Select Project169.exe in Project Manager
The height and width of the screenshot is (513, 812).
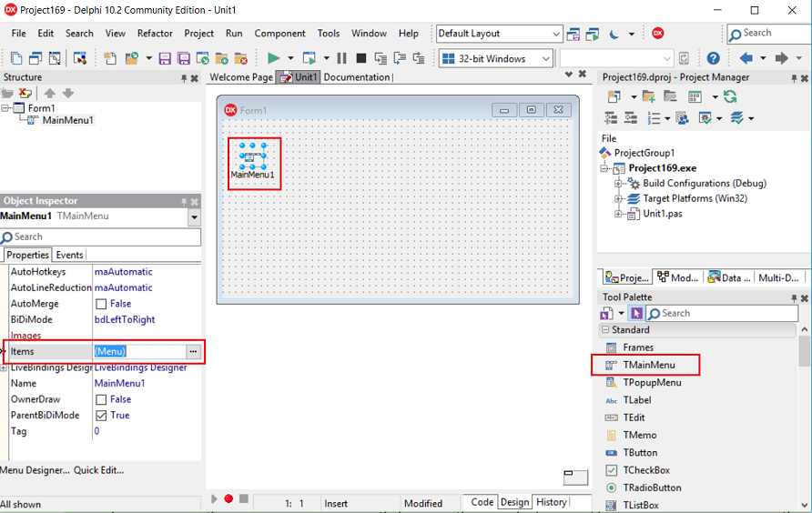tap(663, 168)
